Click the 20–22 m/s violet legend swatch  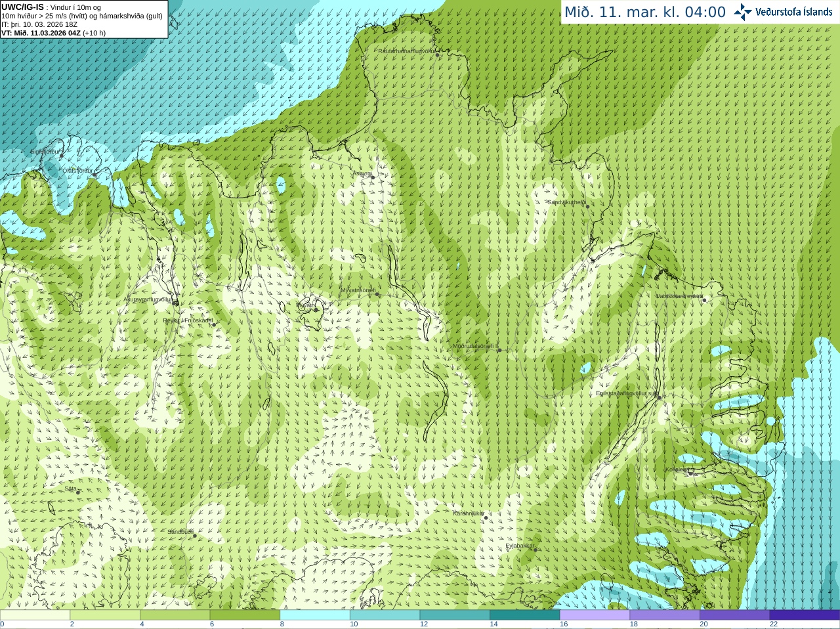click(734, 615)
